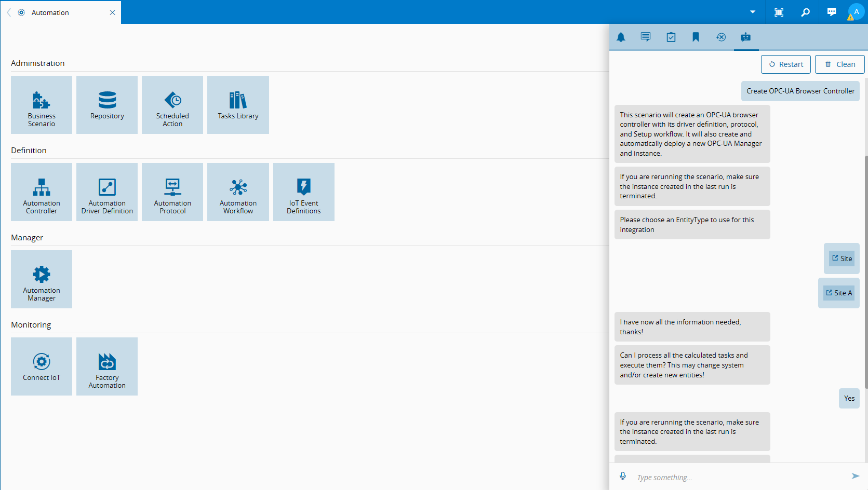The image size is (868, 490).
Task: Click the chat panel vertical scrollbar
Action: [x=866, y=271]
